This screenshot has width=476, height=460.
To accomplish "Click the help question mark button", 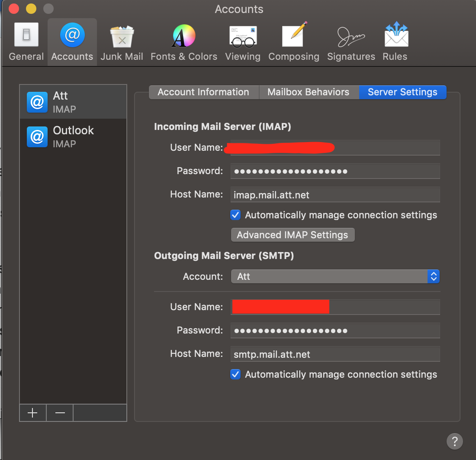I will [x=454, y=441].
